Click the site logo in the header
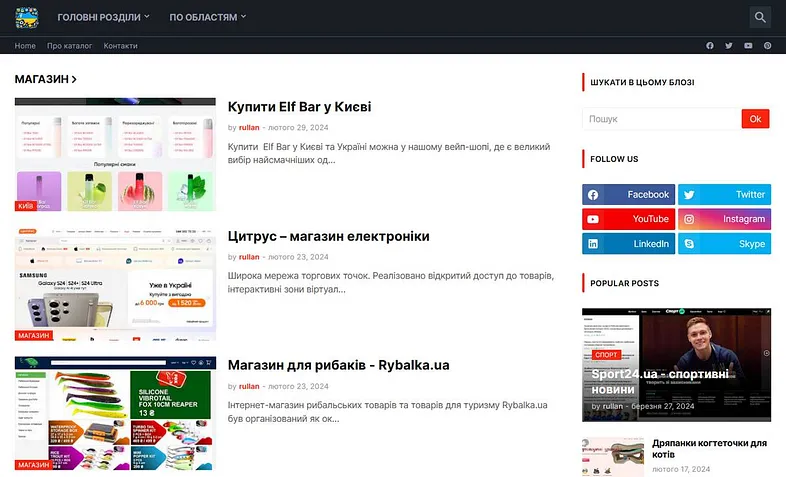Viewport: 786px width, 477px height. 27,18
